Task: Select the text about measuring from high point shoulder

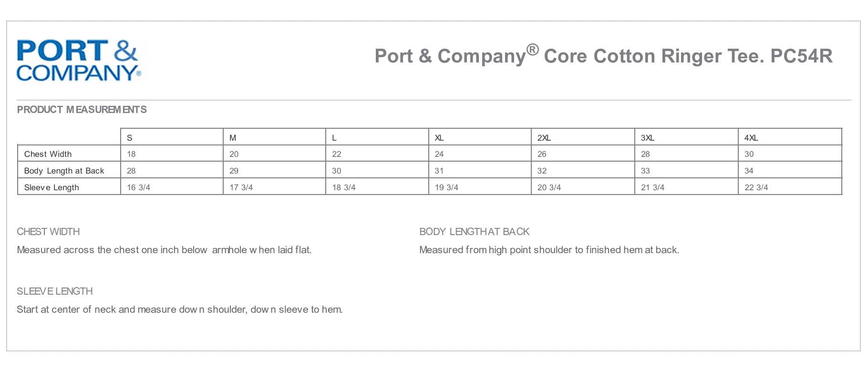Action: point(549,250)
